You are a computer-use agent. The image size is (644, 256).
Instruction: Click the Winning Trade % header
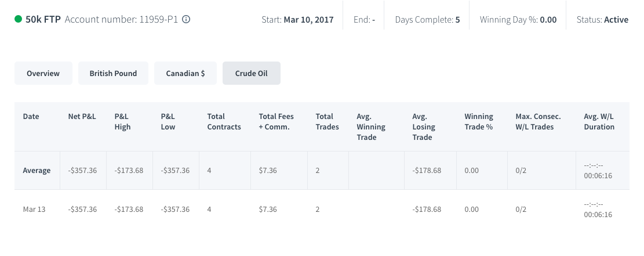tap(479, 121)
